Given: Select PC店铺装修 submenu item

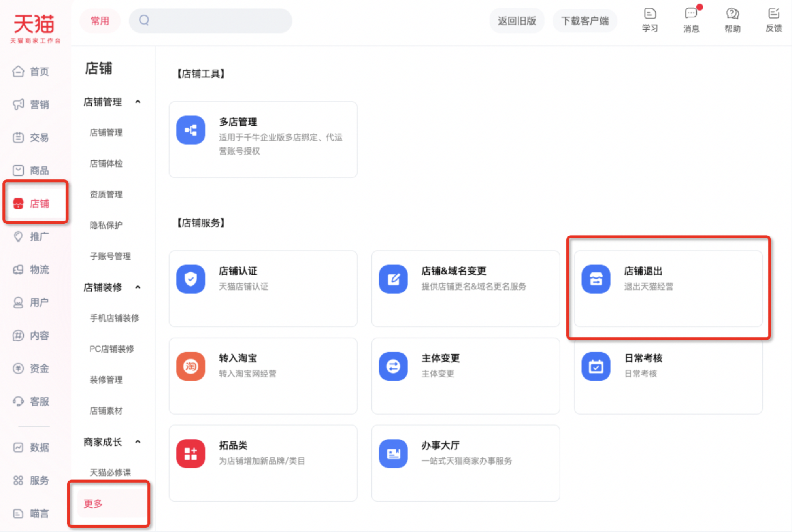Looking at the screenshot, I should (x=112, y=349).
